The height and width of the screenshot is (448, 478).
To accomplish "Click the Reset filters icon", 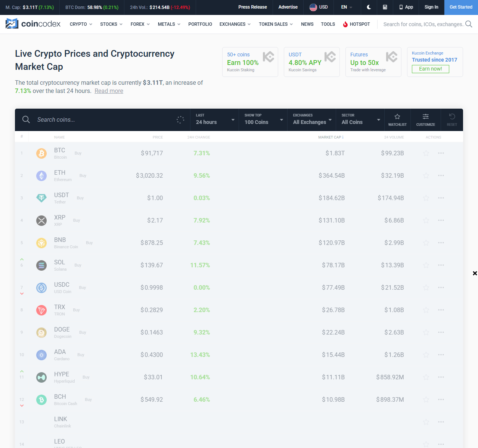I will [x=452, y=120].
